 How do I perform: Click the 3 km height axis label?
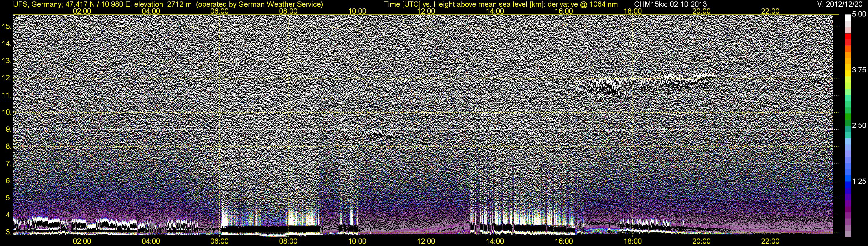click(x=8, y=232)
